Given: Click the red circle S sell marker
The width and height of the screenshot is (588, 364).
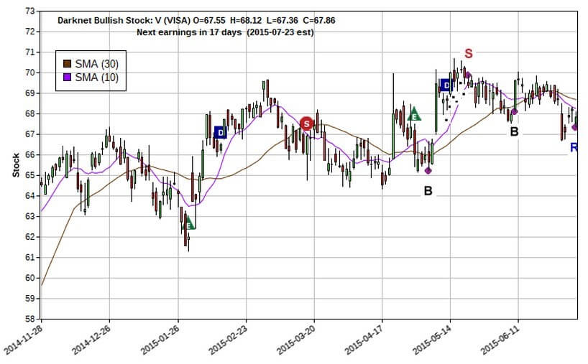Looking at the screenshot, I should pos(307,123).
